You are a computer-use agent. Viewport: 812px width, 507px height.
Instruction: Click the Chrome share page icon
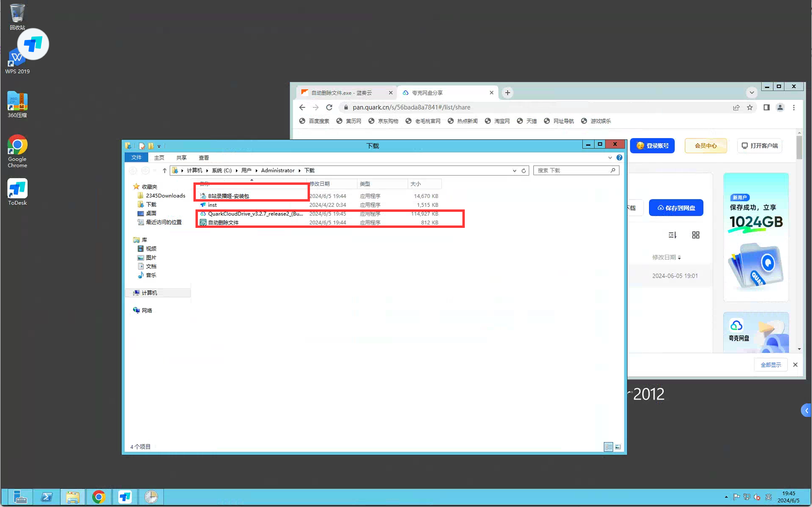tap(736, 108)
